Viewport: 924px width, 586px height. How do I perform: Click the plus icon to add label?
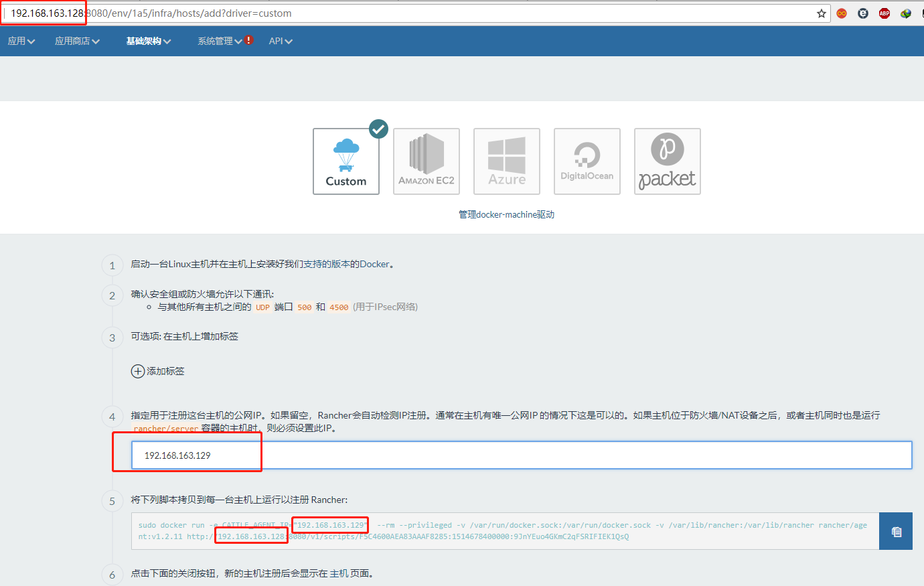point(137,371)
